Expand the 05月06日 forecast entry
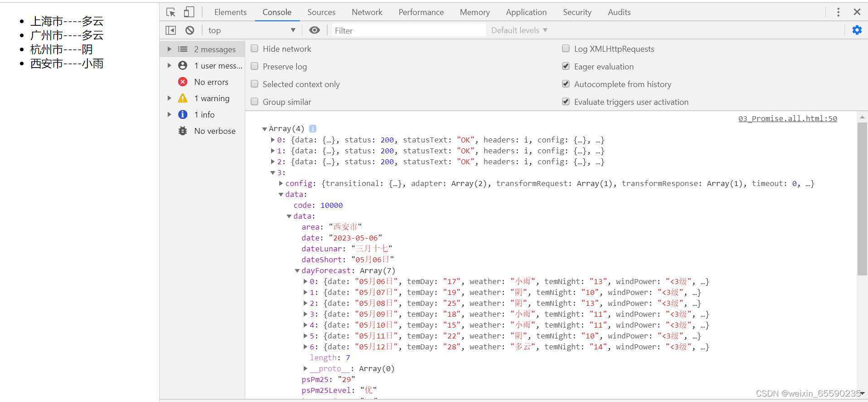The height and width of the screenshot is (402, 868). (x=305, y=281)
